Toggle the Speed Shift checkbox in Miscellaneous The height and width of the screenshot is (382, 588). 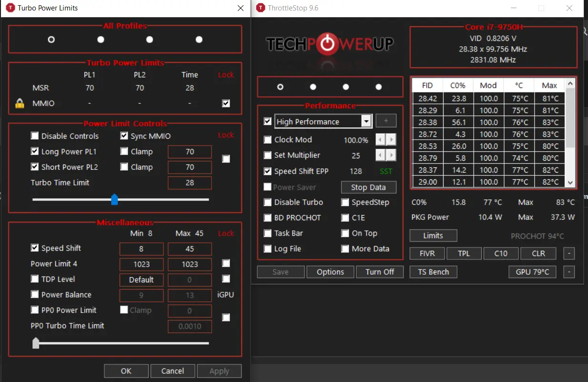click(35, 248)
